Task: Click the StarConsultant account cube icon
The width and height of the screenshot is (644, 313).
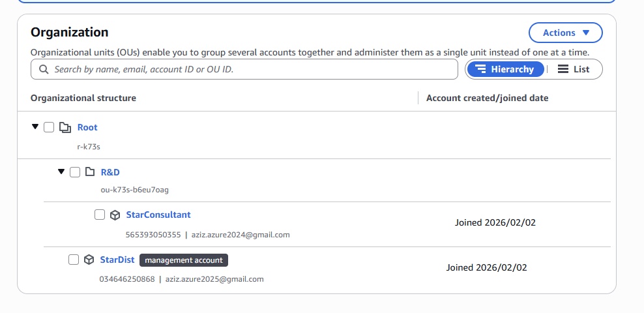Action: [x=115, y=215]
